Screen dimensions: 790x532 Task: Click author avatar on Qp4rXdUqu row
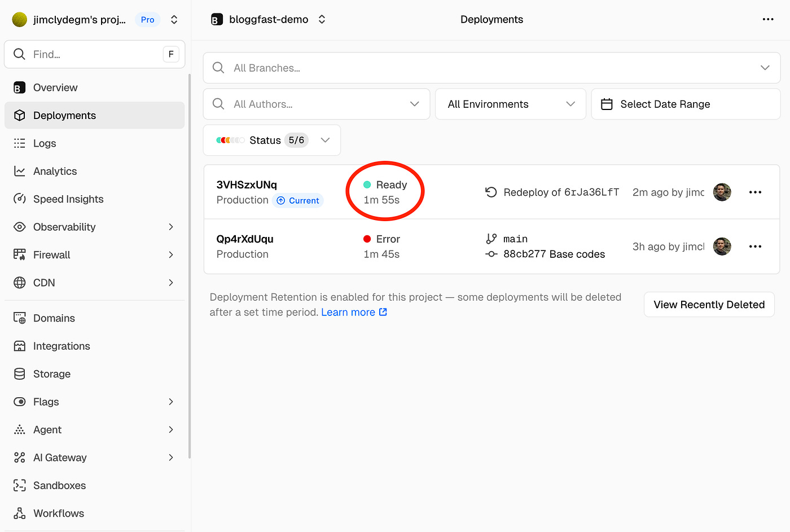point(722,247)
